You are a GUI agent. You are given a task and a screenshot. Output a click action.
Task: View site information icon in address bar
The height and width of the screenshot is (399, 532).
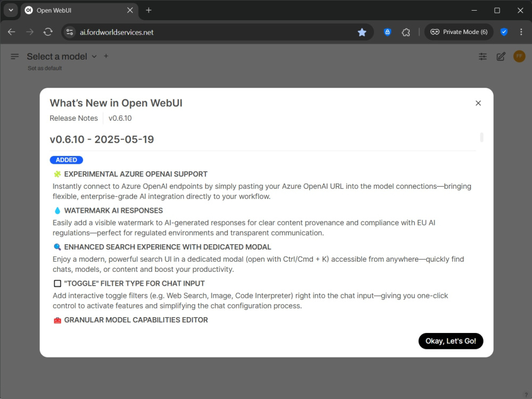(x=70, y=32)
